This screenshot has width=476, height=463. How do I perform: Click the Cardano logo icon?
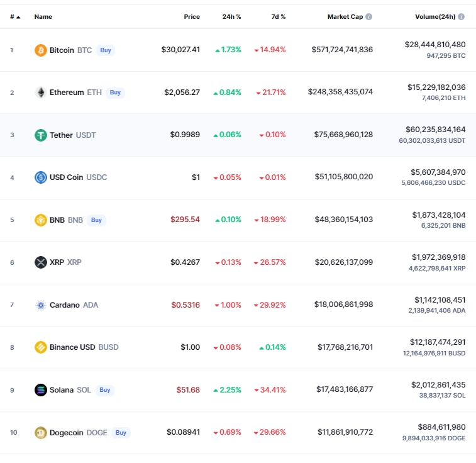pyautogui.click(x=41, y=305)
